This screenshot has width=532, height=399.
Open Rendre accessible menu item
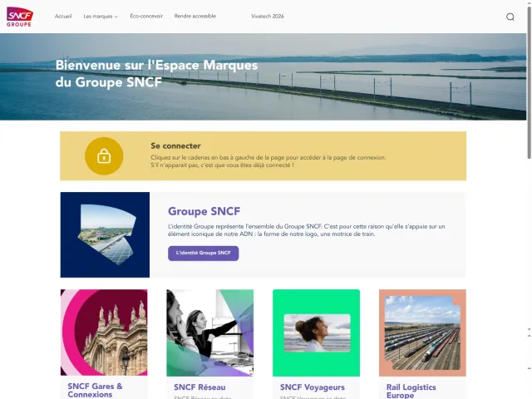[195, 16]
